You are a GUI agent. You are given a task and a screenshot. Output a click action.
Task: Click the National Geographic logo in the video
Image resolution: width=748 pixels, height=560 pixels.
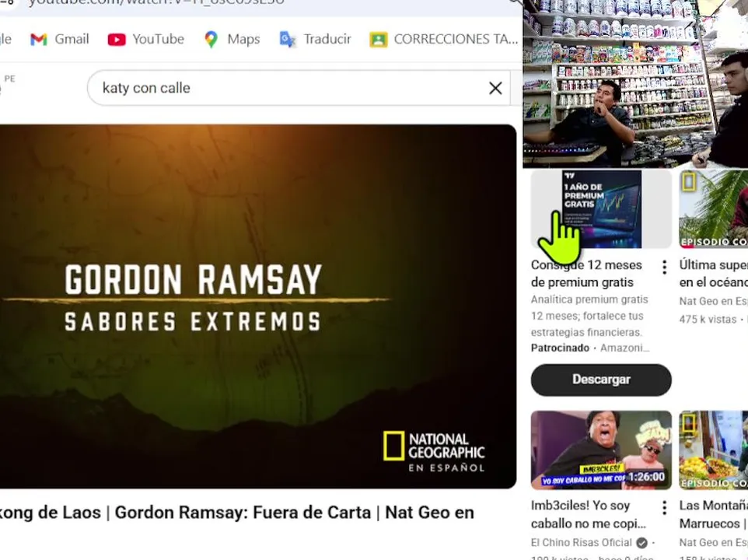pyautogui.click(x=434, y=451)
